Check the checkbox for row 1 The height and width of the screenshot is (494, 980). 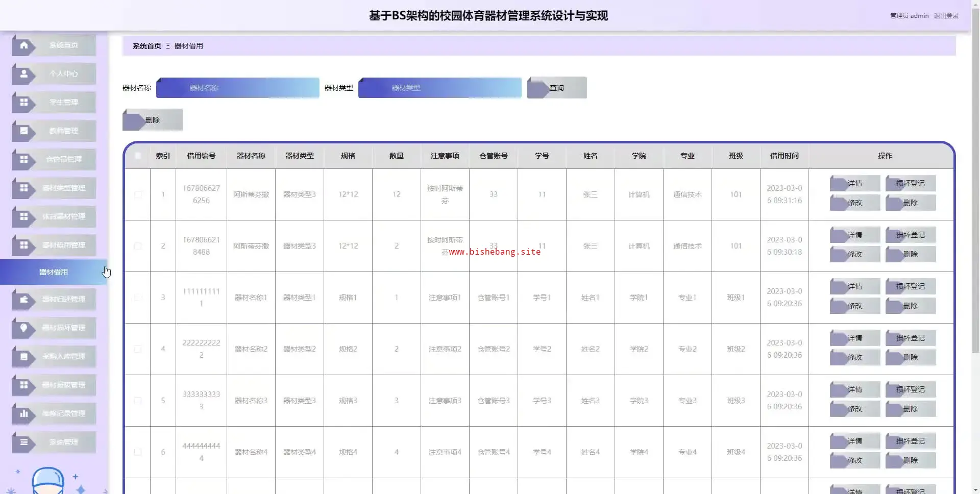tap(138, 194)
